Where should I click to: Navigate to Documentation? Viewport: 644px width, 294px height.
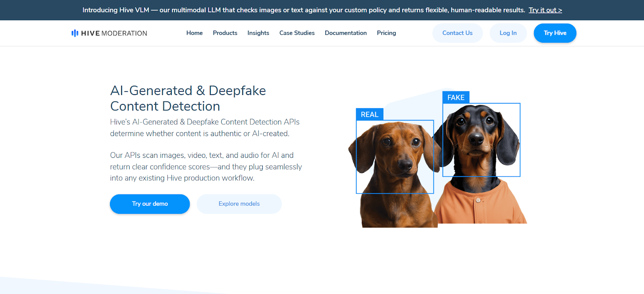coord(346,33)
